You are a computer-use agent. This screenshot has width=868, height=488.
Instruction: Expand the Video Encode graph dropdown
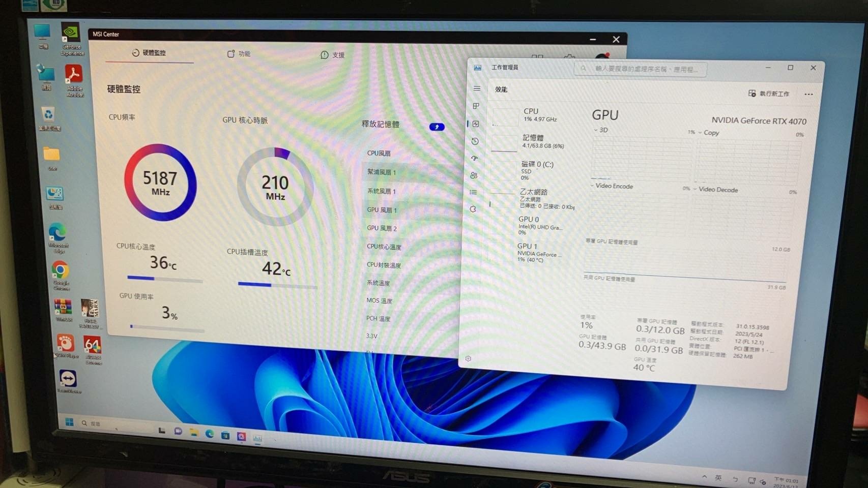click(612, 186)
